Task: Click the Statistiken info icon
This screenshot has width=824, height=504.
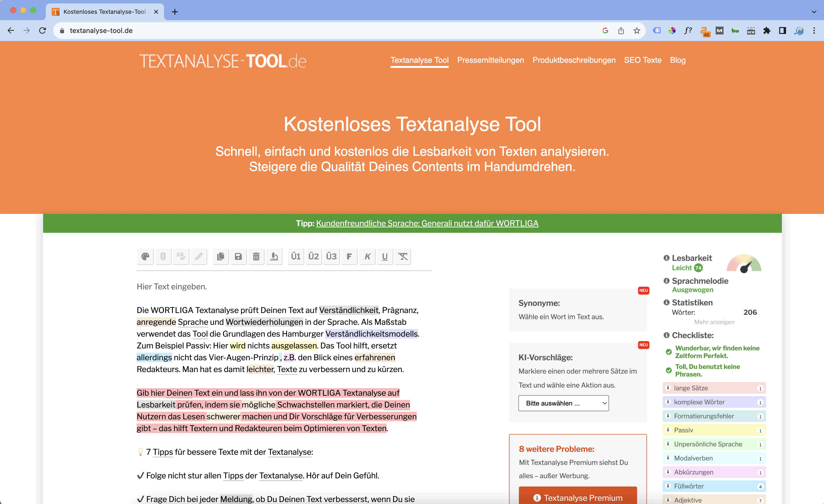Action: point(666,302)
